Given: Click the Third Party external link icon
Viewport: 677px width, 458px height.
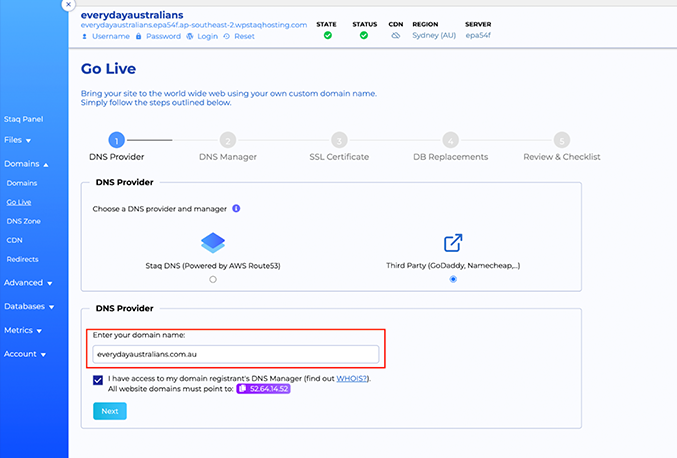Looking at the screenshot, I should click(453, 243).
